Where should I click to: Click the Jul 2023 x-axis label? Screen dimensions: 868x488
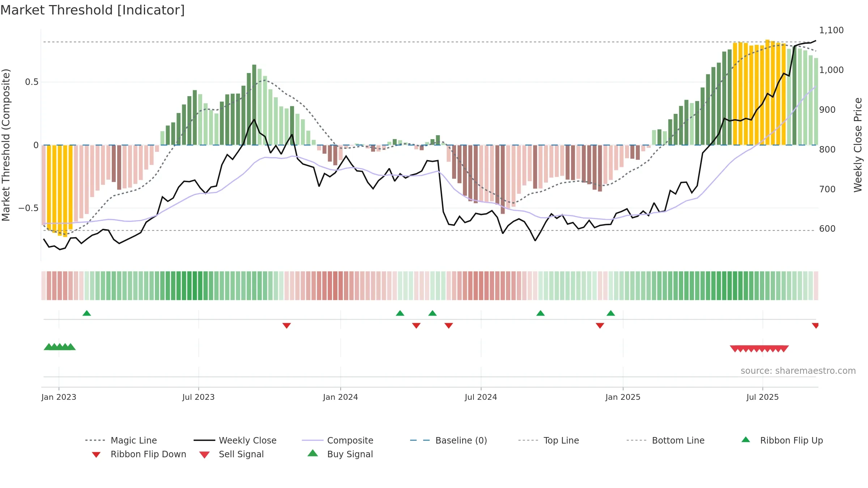[199, 397]
